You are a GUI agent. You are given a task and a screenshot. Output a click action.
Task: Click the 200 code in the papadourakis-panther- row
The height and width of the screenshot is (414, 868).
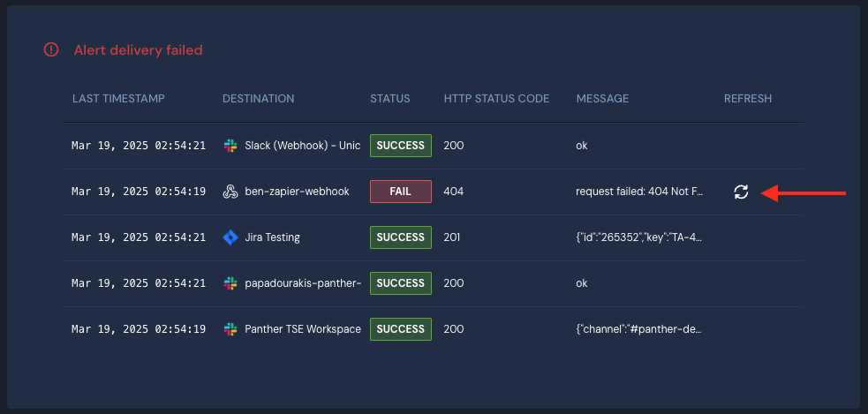coord(454,283)
